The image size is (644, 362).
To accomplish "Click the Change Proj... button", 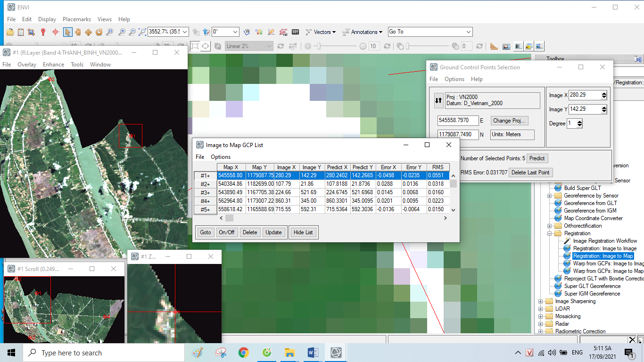I will (509, 121).
